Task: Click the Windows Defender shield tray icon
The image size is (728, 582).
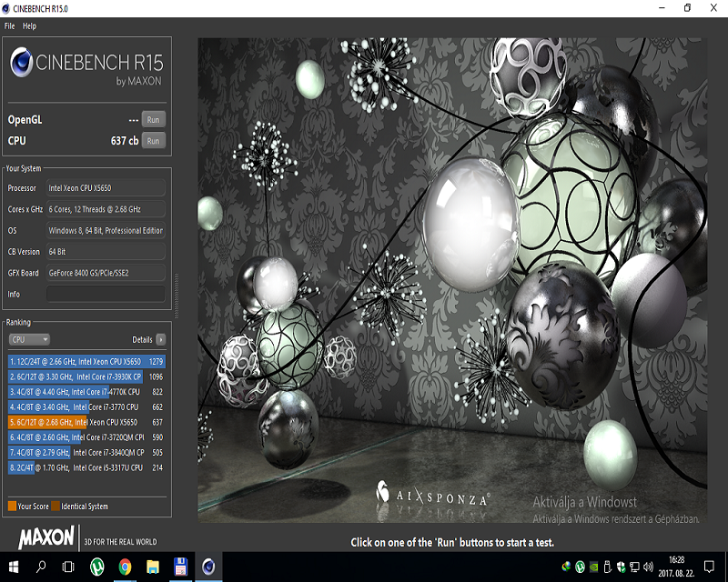Action: tap(621, 567)
